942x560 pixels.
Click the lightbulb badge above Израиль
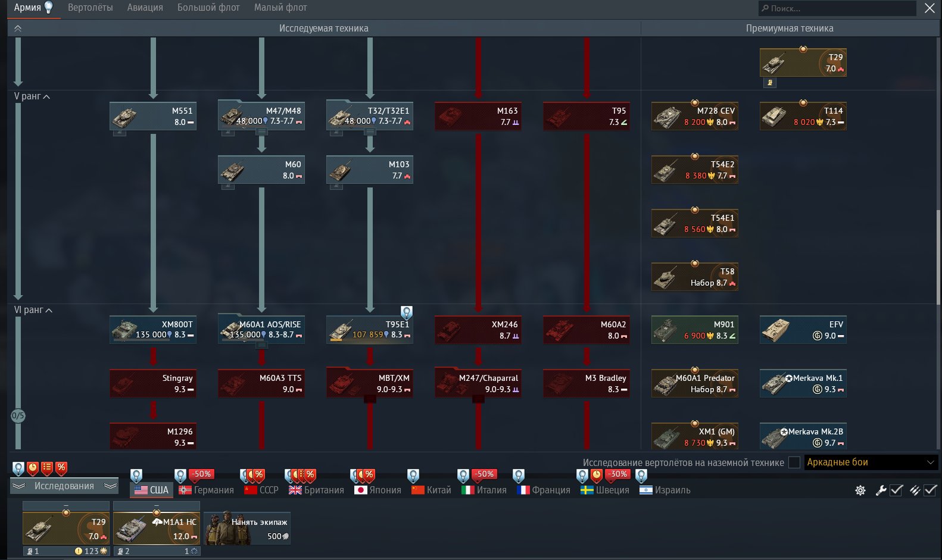pos(641,475)
